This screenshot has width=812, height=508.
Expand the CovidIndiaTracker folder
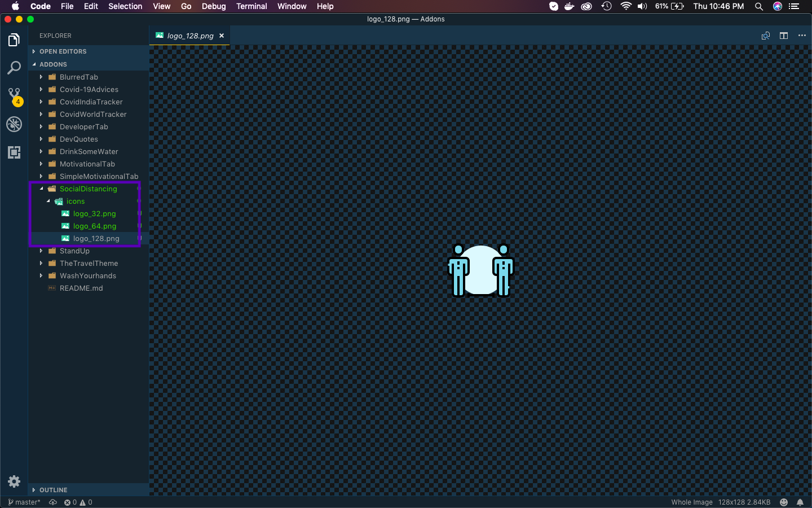89,102
